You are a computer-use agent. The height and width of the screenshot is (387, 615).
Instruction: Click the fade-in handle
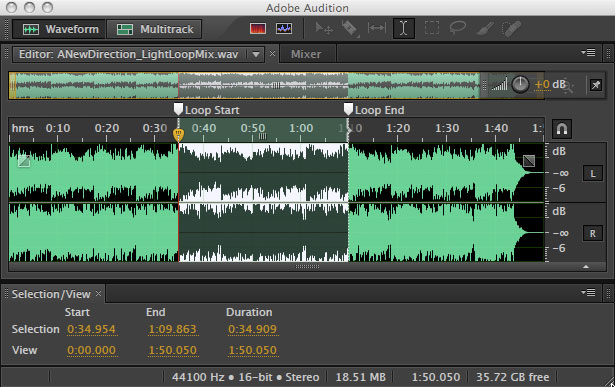click(x=24, y=161)
